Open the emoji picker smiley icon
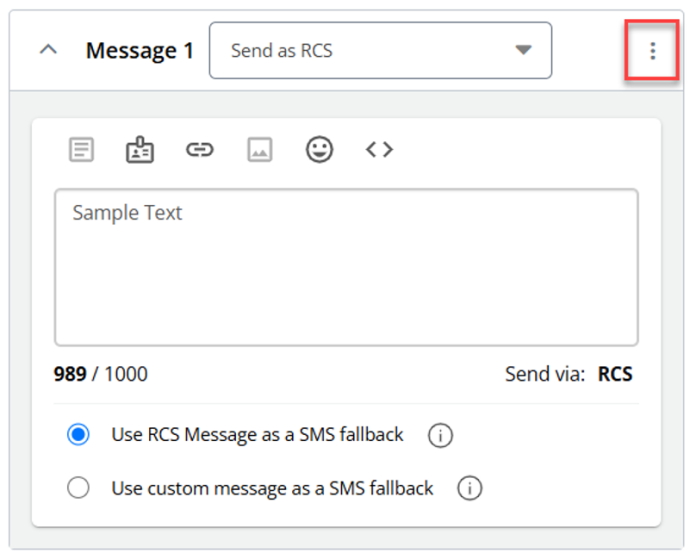 [319, 150]
